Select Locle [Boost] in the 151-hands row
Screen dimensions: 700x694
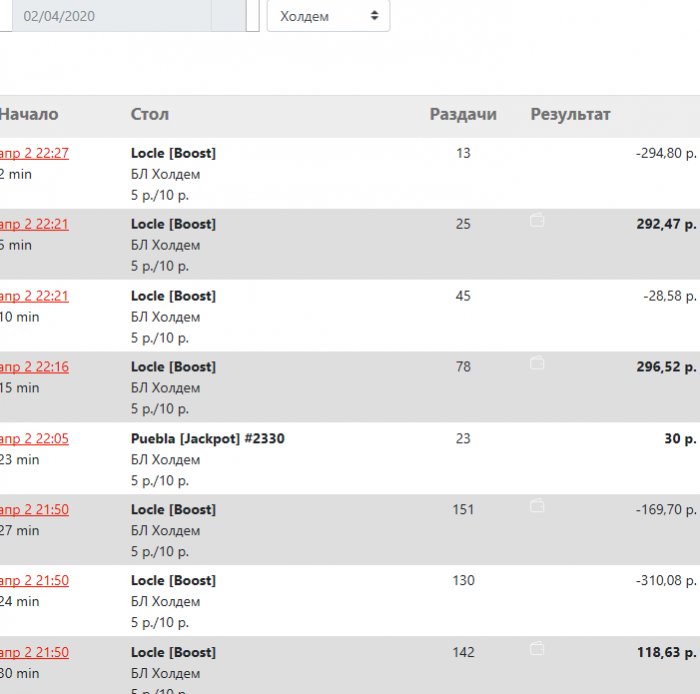coord(173,510)
